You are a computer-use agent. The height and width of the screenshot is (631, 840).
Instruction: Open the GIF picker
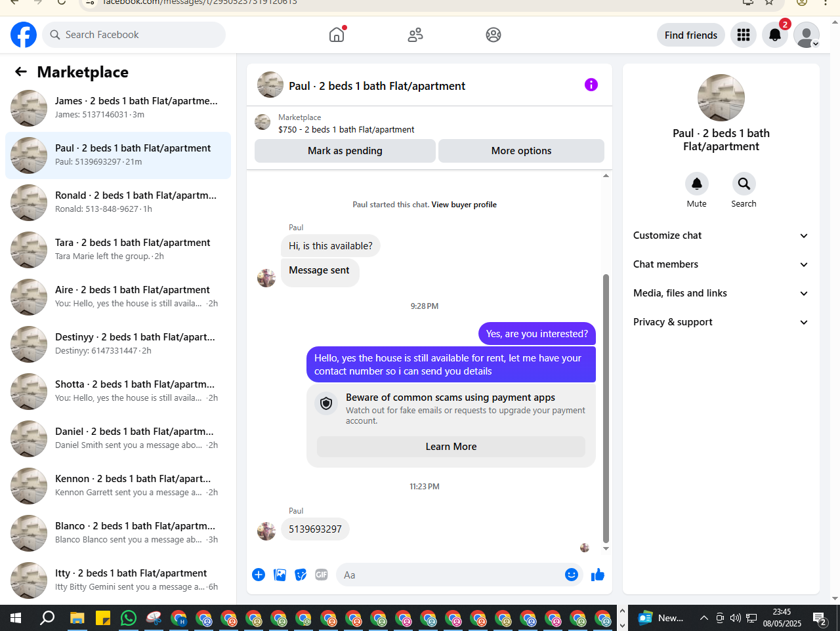(x=322, y=575)
